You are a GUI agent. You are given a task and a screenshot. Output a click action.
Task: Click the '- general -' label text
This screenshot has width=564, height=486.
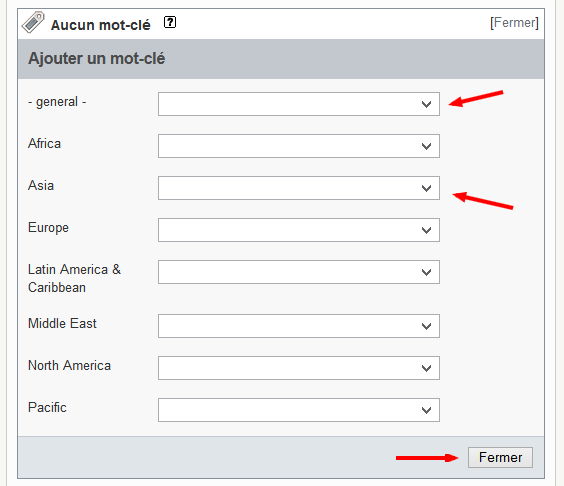(57, 102)
